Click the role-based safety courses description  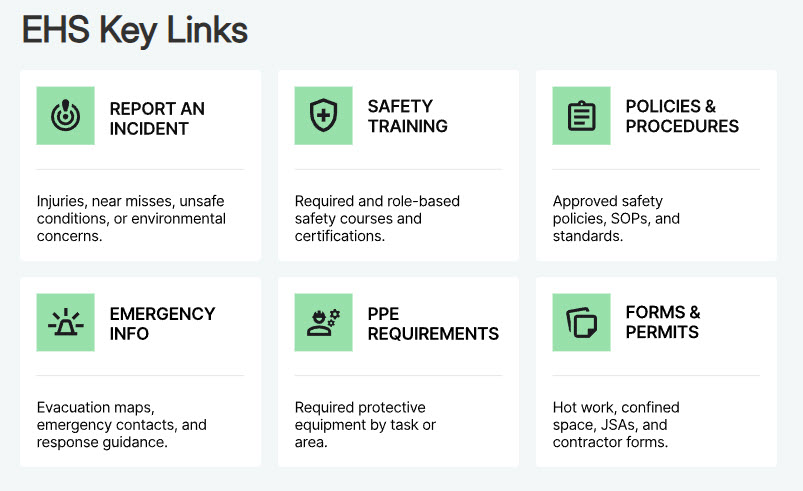click(377, 218)
